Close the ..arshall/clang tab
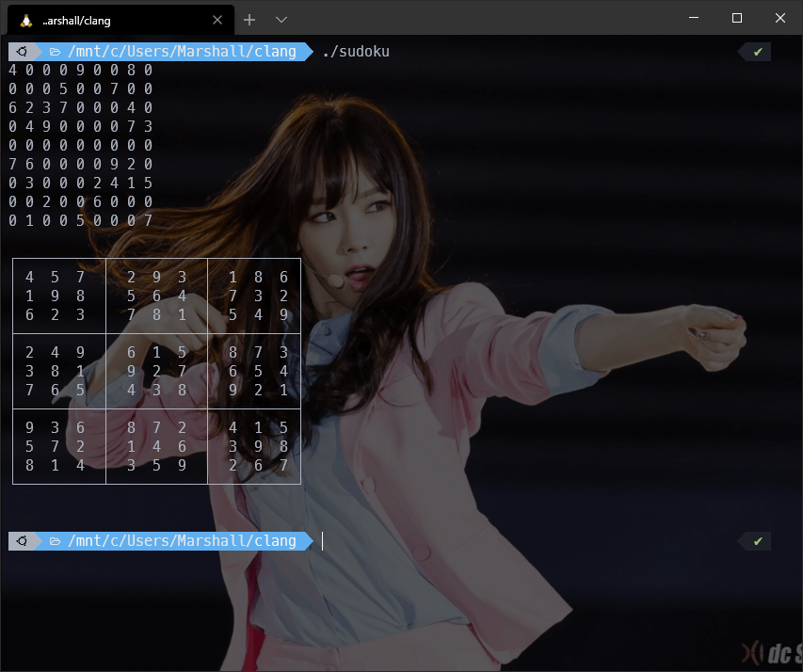The width and height of the screenshot is (803, 672). pyautogui.click(x=217, y=19)
